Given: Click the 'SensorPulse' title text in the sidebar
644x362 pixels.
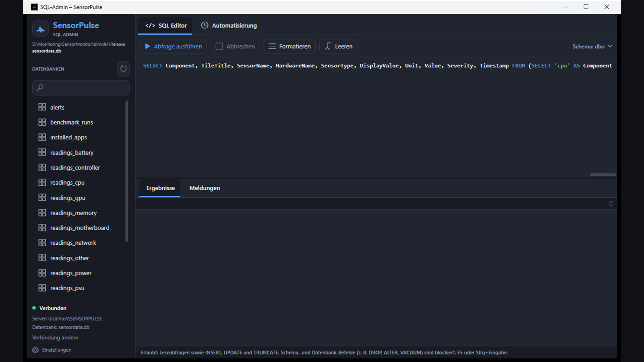Looking at the screenshot, I should click(x=76, y=25).
